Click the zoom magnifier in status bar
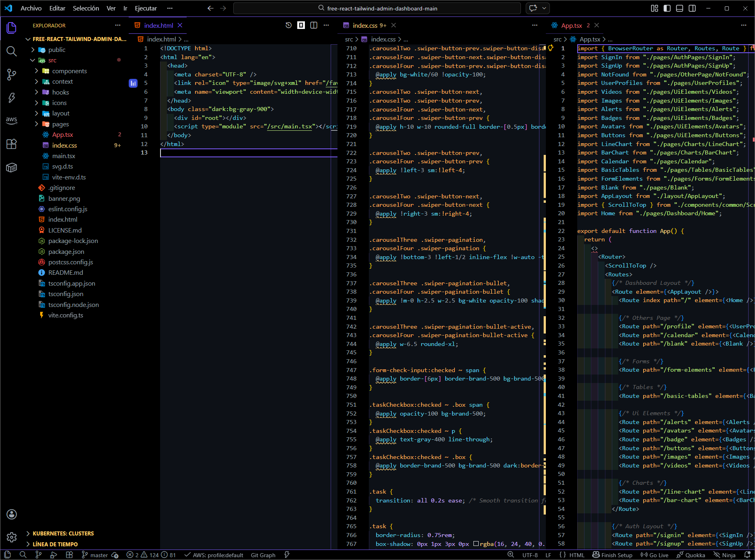Screen dimensions: 755x560 tap(510, 555)
